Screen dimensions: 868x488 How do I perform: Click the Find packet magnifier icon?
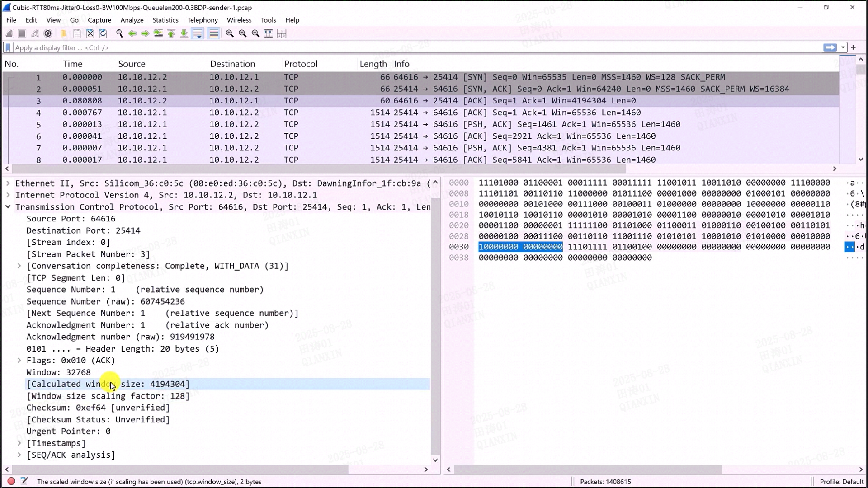[x=119, y=33]
